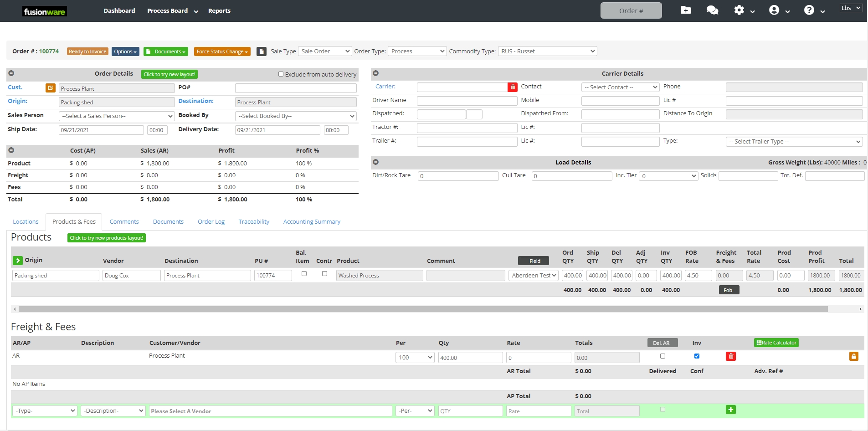Click the green plus add fee icon
The image size is (868, 431).
[730, 410]
